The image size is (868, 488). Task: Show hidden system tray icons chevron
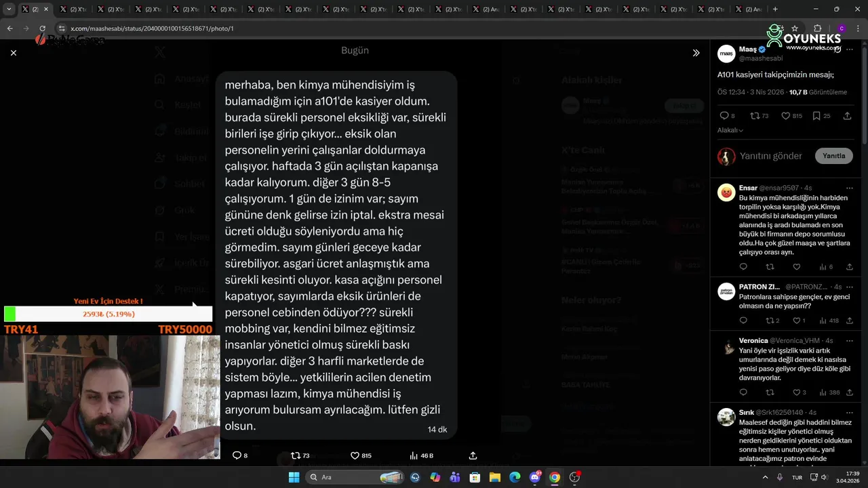click(766, 477)
